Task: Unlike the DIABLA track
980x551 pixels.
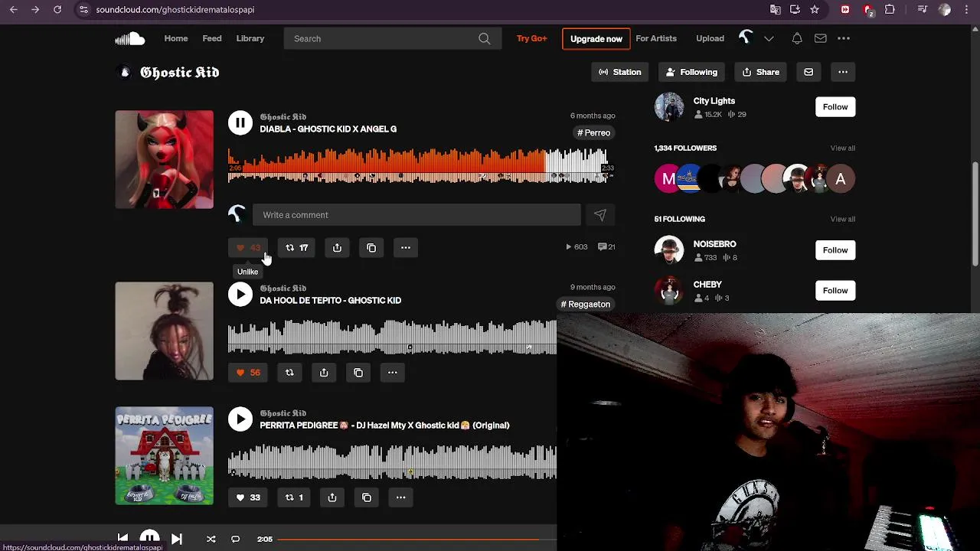Action: pos(248,247)
